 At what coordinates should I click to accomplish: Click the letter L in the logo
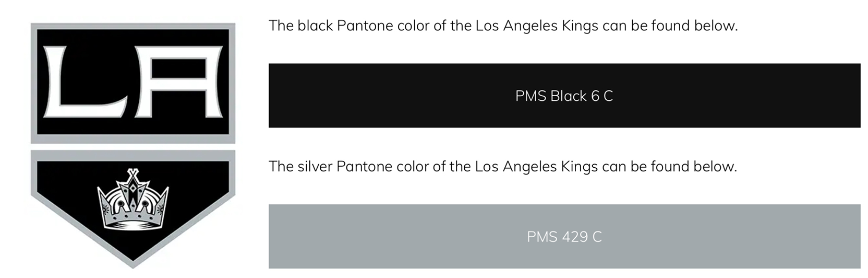[x=85, y=82]
